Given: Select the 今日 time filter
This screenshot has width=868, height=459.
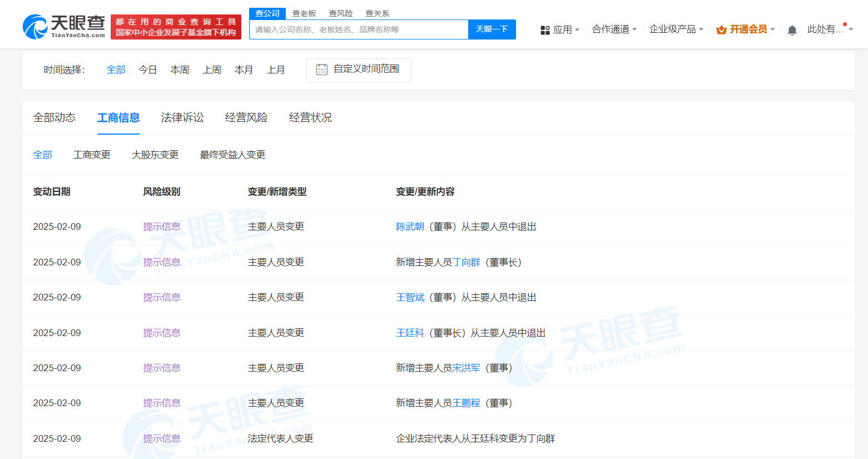Looking at the screenshot, I should coord(147,70).
